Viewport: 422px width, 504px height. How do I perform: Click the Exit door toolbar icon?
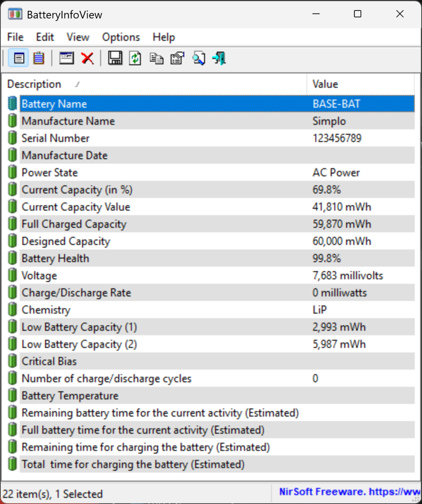(219, 58)
